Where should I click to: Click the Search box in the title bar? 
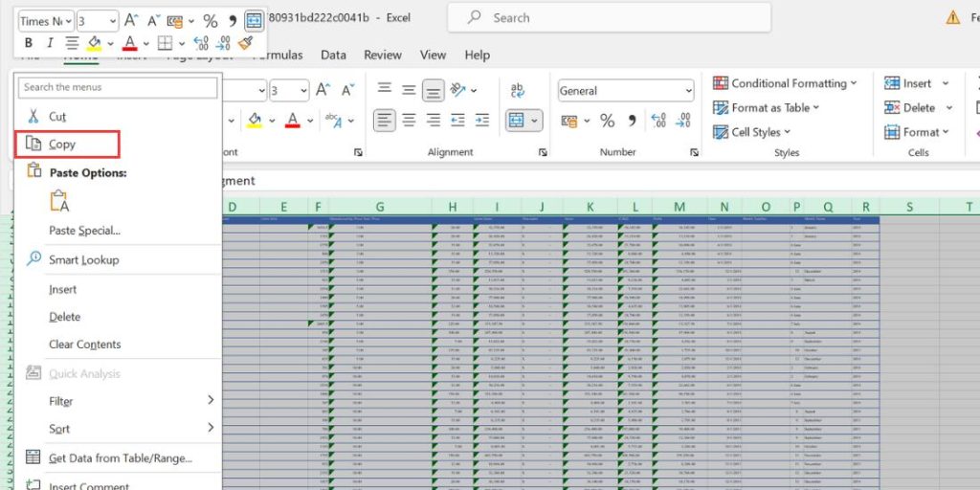click(609, 17)
